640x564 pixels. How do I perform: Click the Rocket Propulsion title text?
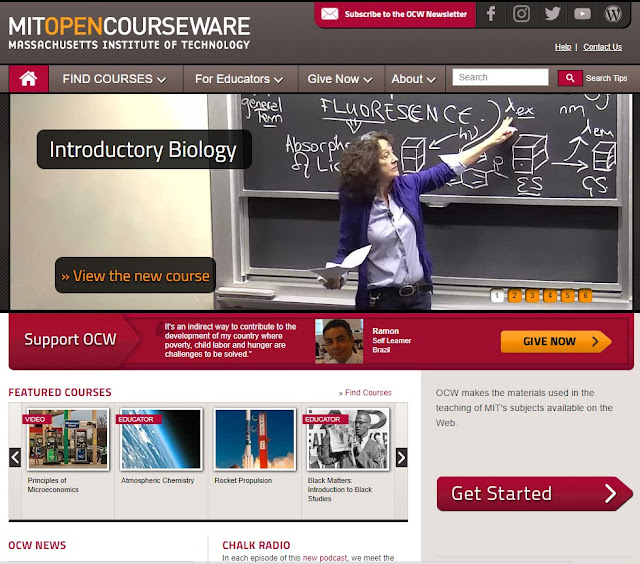tap(243, 480)
